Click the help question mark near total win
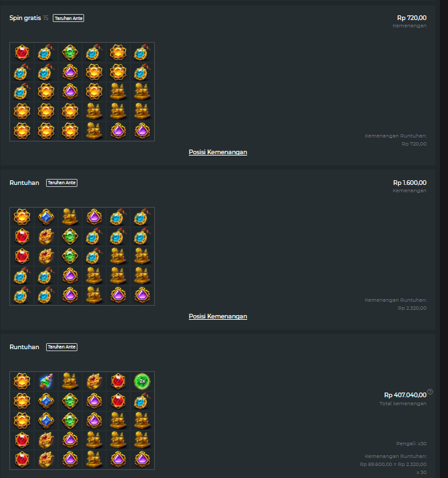This screenshot has height=478, width=448. tap(430, 392)
